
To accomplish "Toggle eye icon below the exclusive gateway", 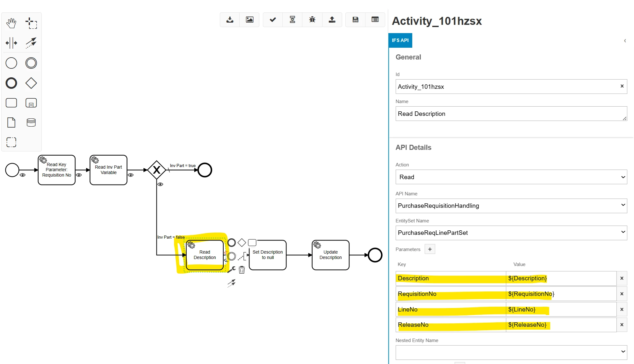I will 160,184.
